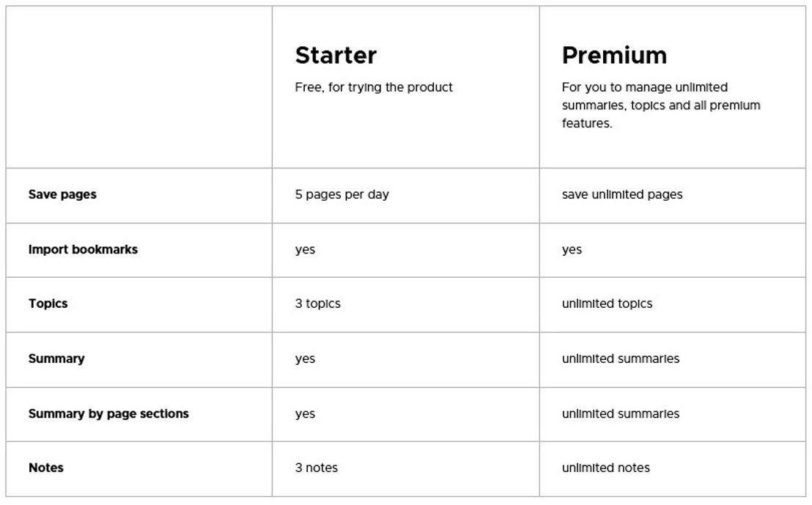Click Premium description about unlimited summaries
The height and width of the screenshot is (505, 812).
pyautogui.click(x=661, y=105)
